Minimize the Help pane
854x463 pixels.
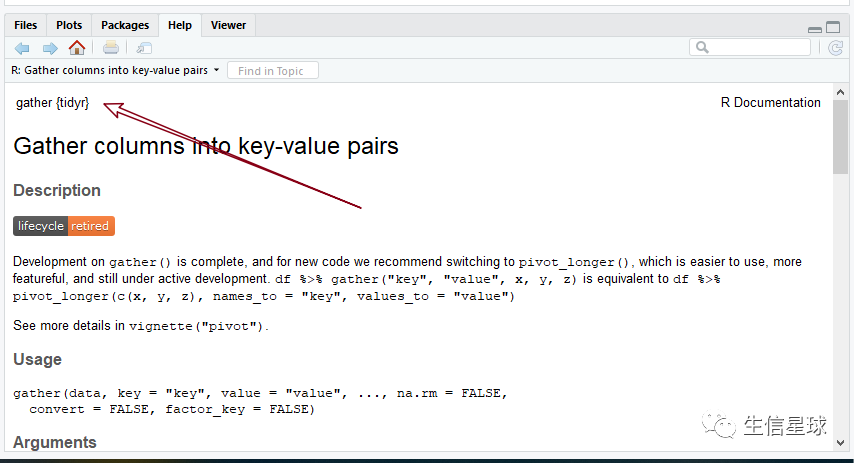[815, 28]
